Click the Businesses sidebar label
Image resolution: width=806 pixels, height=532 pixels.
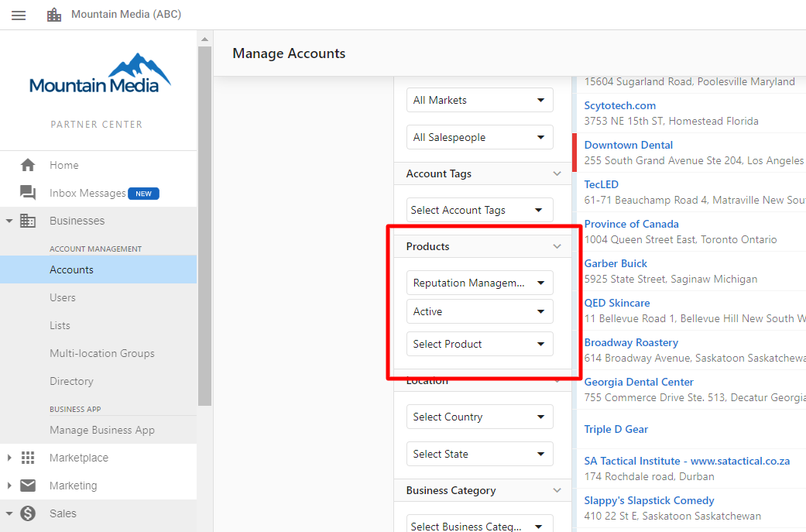tap(77, 221)
